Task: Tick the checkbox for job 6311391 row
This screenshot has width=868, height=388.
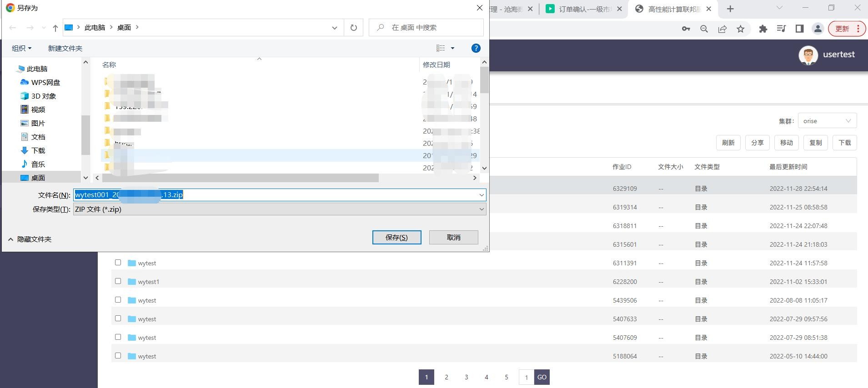Action: [118, 263]
